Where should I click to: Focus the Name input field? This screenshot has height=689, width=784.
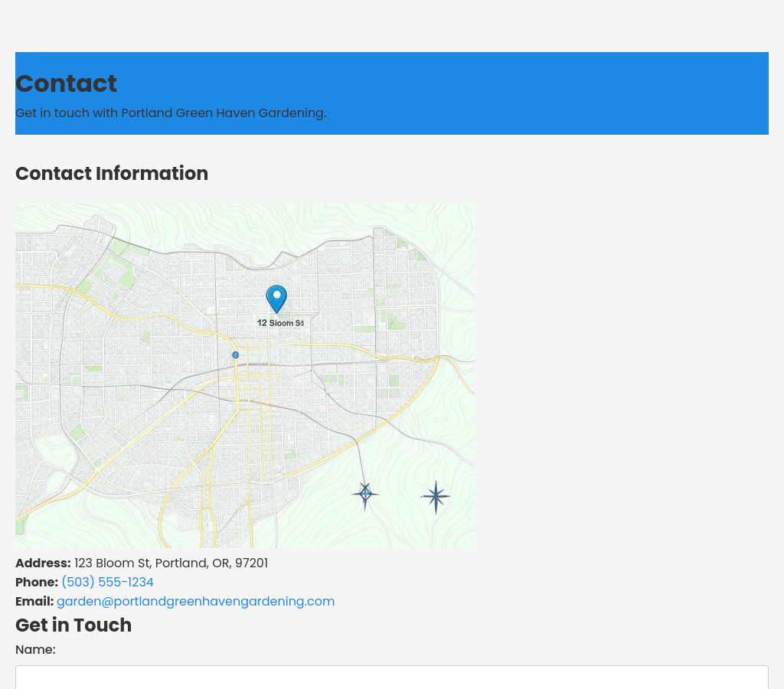click(x=391, y=677)
